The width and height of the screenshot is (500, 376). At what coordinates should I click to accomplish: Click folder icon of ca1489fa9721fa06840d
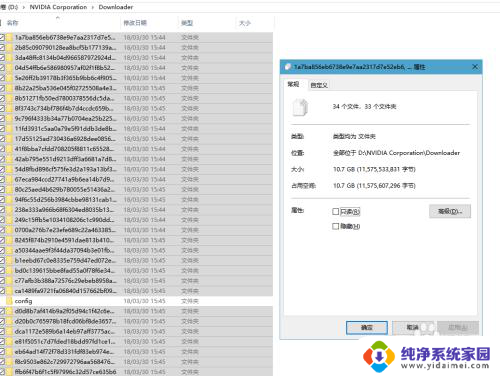[x=9, y=291]
